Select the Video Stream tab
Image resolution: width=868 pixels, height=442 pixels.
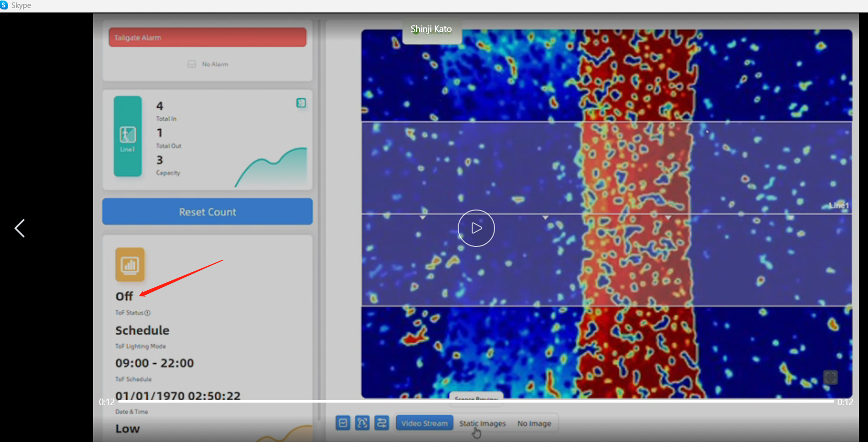(424, 423)
